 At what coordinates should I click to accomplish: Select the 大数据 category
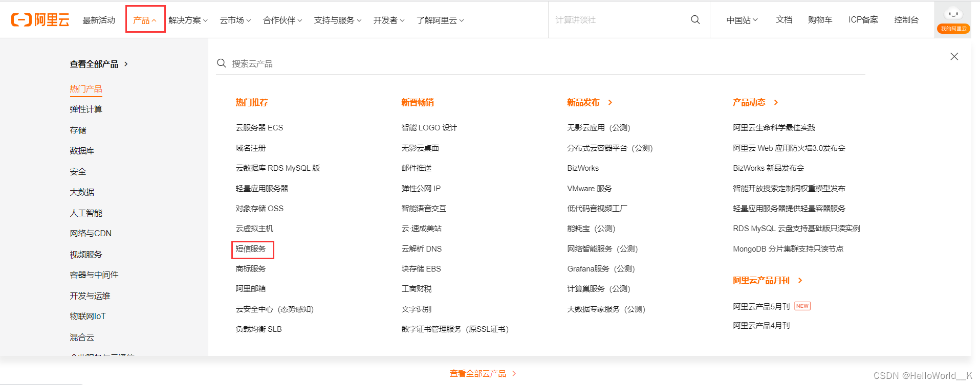click(x=82, y=192)
